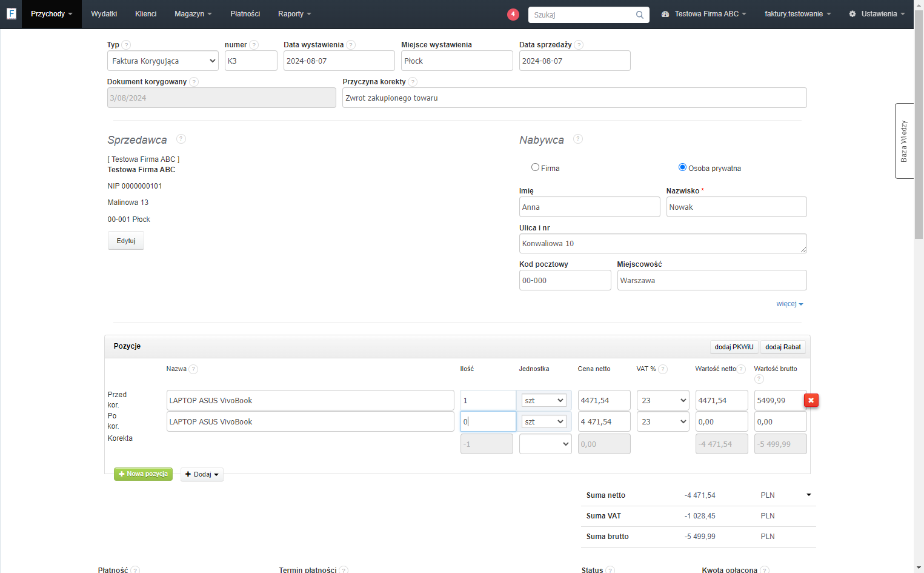Go to the Klienci menu item
This screenshot has height=573, width=924.
click(145, 14)
